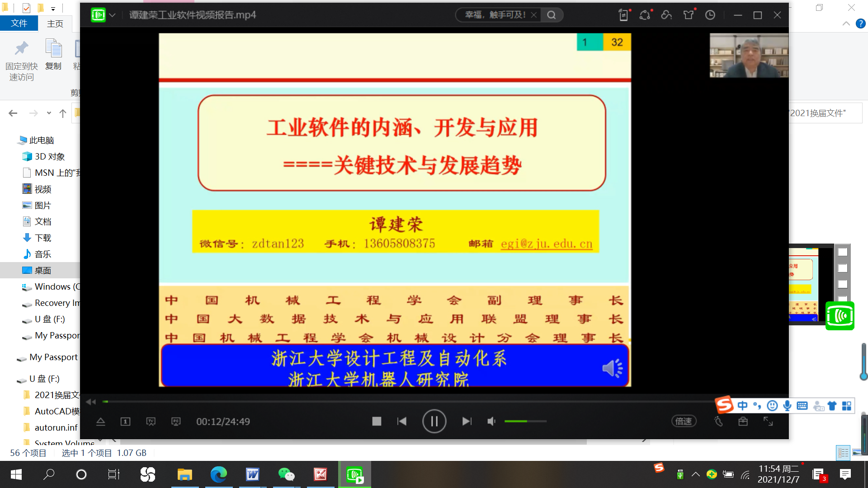Clear the search box text with X
This screenshot has width=868, height=488.
(x=534, y=15)
